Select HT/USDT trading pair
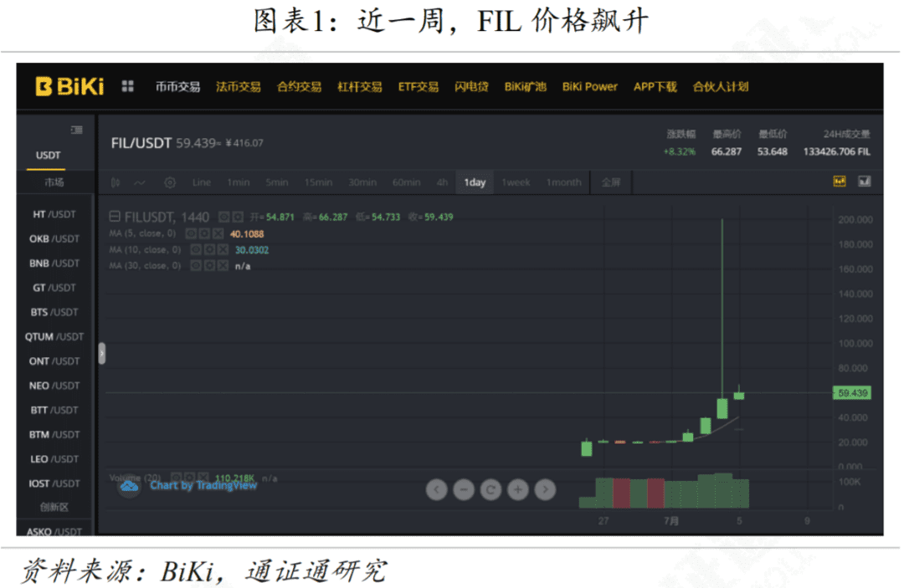The height and width of the screenshot is (588, 904). [54, 214]
